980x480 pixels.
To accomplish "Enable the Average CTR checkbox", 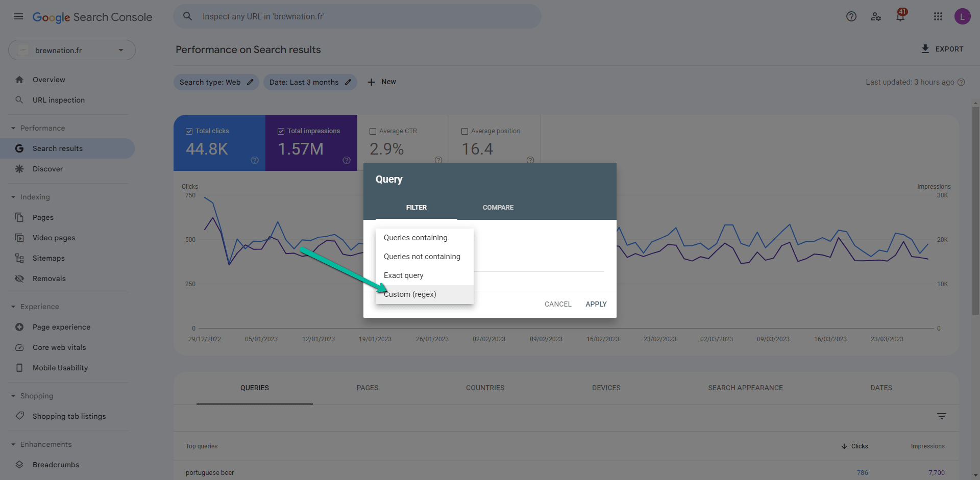I will coord(373,131).
